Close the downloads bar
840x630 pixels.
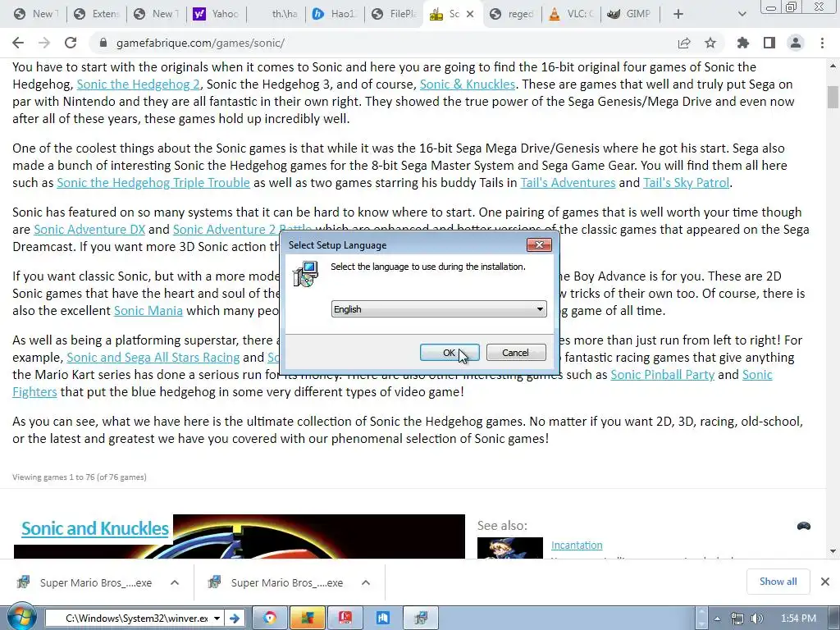(825, 582)
